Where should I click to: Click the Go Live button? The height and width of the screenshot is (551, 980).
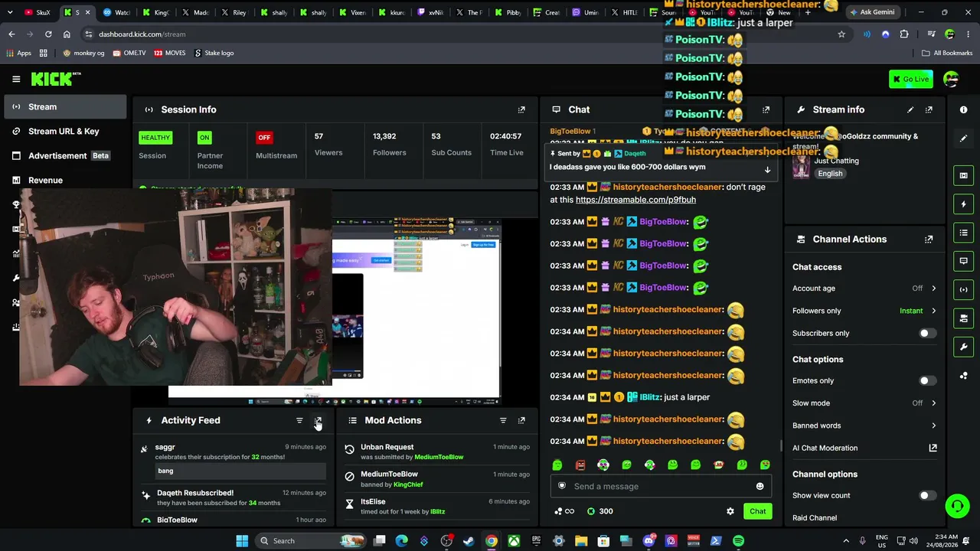[x=911, y=79]
